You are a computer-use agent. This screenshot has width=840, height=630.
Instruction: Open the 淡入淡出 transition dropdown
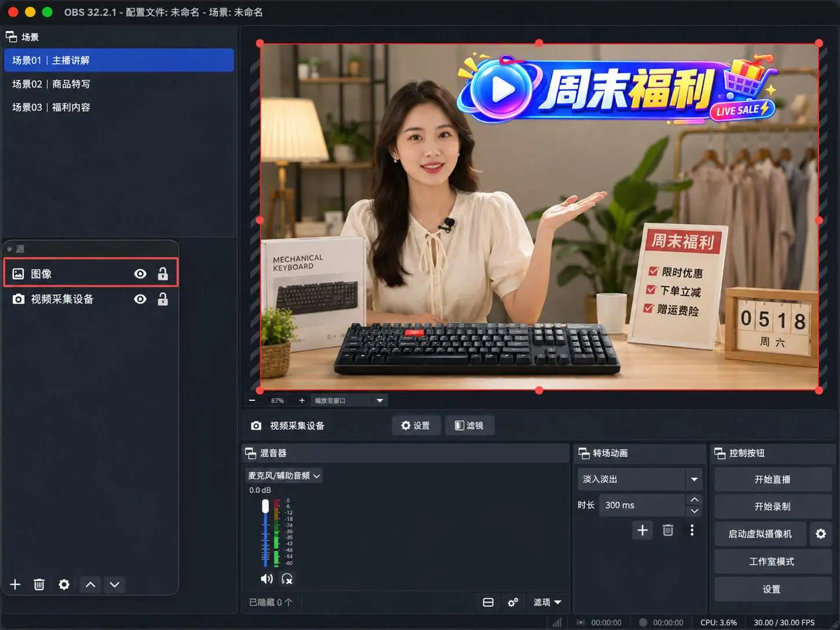(x=640, y=479)
